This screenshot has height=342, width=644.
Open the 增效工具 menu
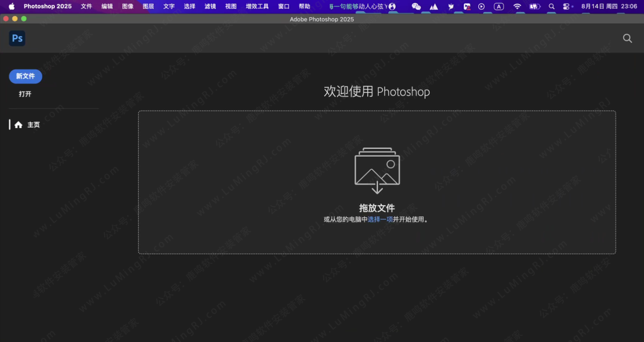point(257,7)
